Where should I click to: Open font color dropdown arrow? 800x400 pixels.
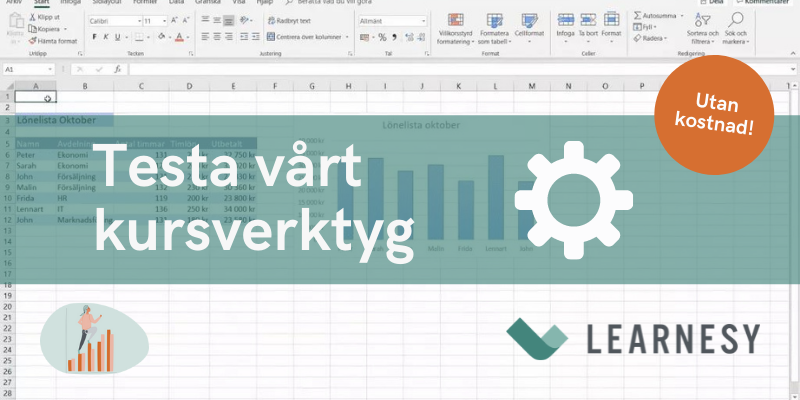188,37
